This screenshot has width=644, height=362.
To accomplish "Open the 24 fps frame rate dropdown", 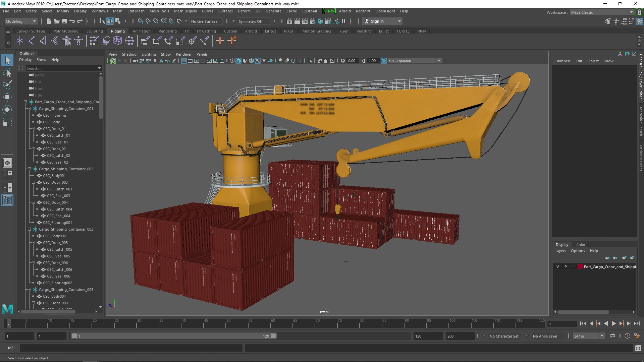I will tap(589, 336).
